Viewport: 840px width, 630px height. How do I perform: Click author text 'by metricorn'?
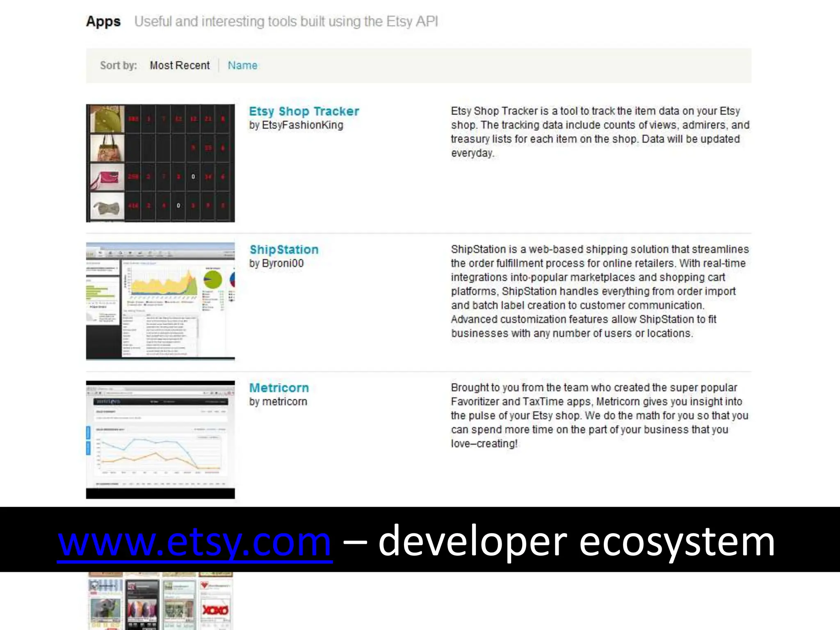coord(278,402)
